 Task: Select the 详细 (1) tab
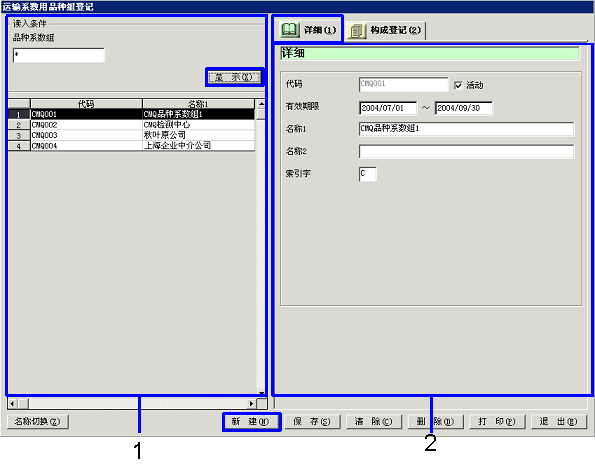(x=309, y=30)
